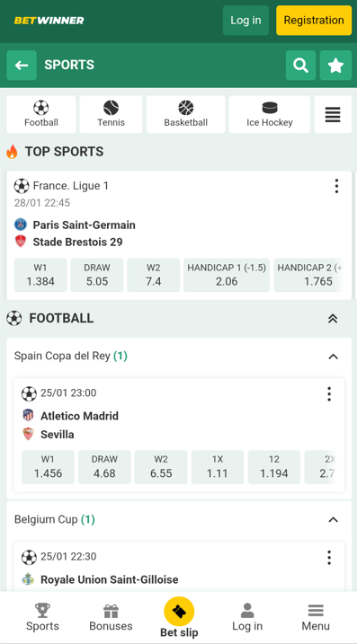This screenshot has width=357, height=644.
Task: Open three-dot menu for Royale Union match
Action: 329,558
